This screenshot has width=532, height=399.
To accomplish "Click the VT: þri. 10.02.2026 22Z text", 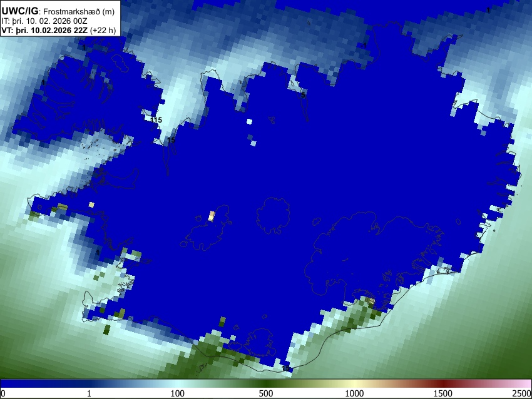I will point(44,30).
